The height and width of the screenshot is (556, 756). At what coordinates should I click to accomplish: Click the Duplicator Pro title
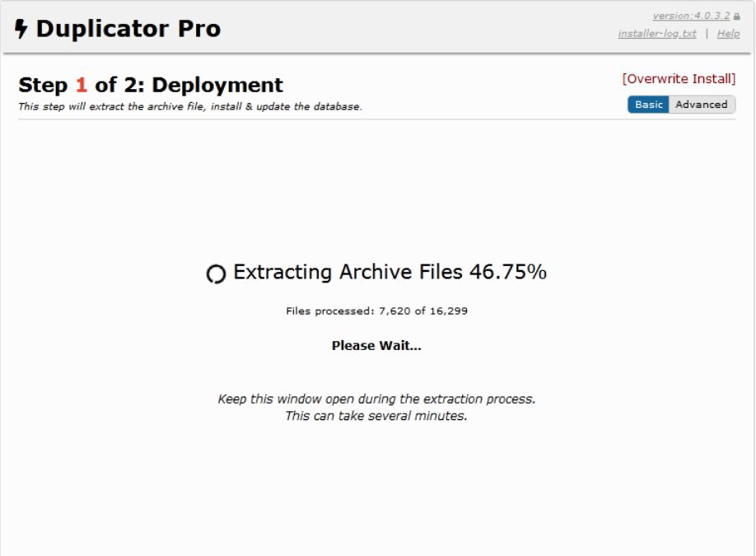tap(128, 29)
